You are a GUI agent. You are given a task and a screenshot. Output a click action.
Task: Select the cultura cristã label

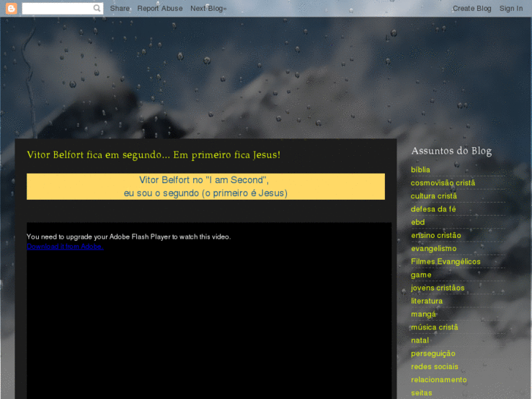pos(434,196)
